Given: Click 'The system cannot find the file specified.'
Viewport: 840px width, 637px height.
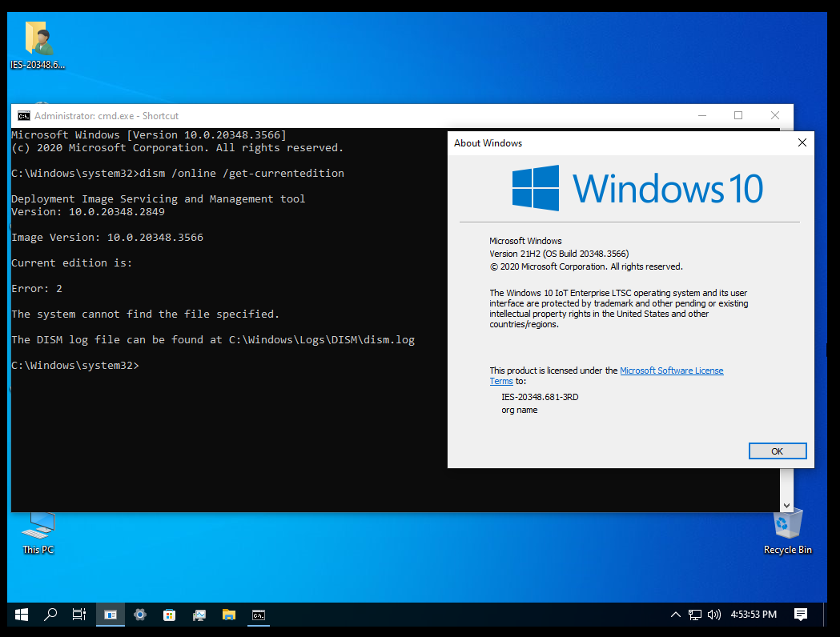Looking at the screenshot, I should click(145, 314).
